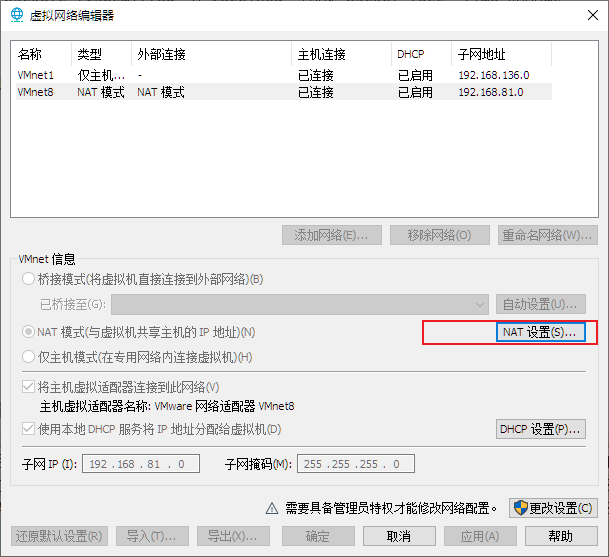609x557 pixels.
Task: Open NAT 设置(S)... button
Action: (x=541, y=332)
